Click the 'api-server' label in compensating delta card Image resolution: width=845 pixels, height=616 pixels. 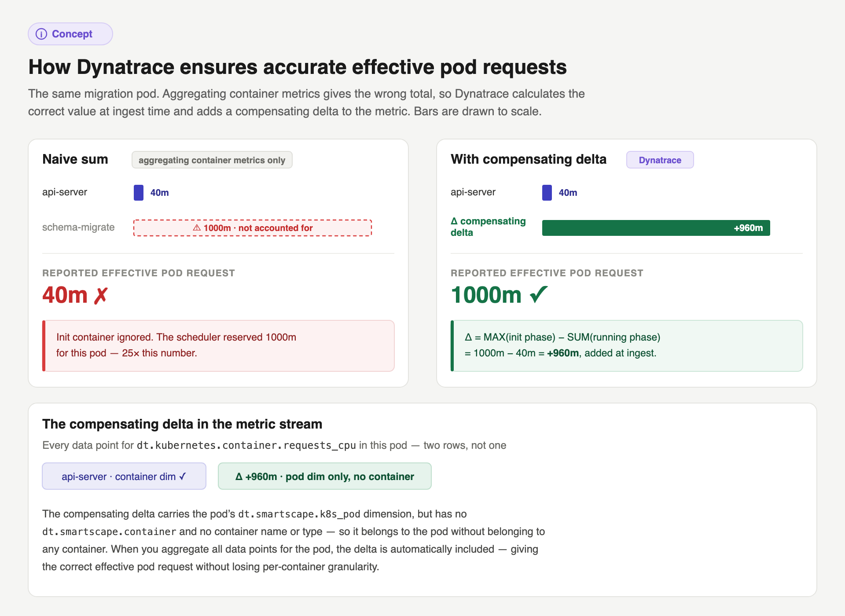pyautogui.click(x=473, y=192)
